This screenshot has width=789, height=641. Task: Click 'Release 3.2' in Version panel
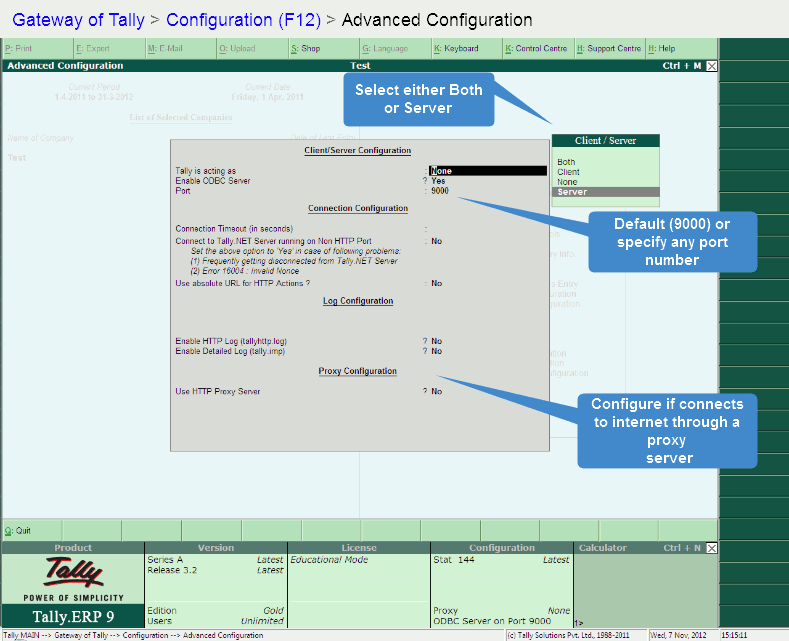172,570
